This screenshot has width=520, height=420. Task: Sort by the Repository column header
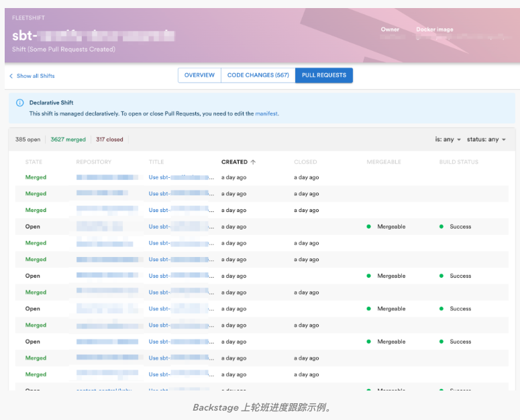tap(93, 162)
